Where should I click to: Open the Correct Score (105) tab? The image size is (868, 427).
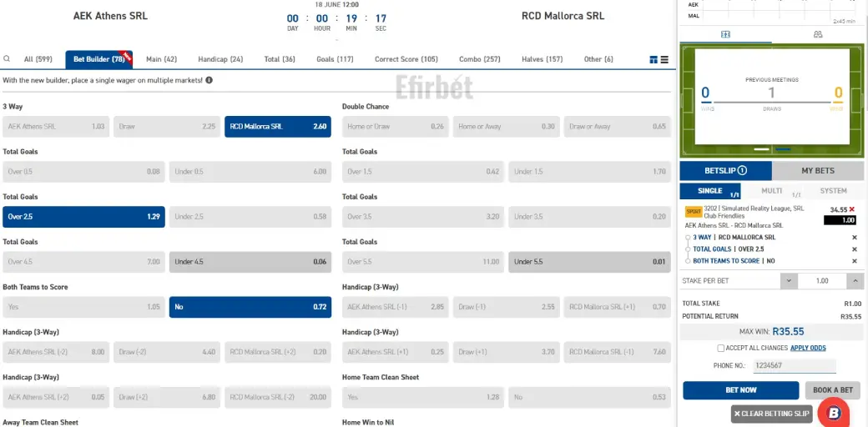point(406,59)
